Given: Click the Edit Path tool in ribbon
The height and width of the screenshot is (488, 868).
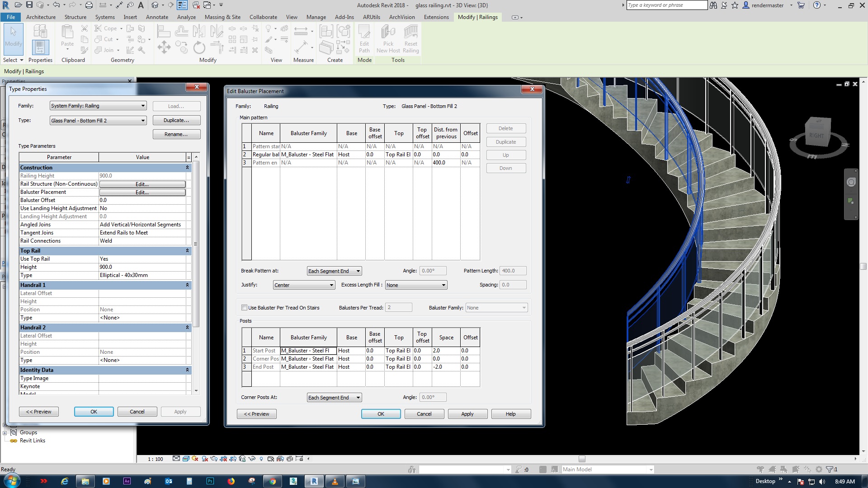Looking at the screenshot, I should pos(364,38).
